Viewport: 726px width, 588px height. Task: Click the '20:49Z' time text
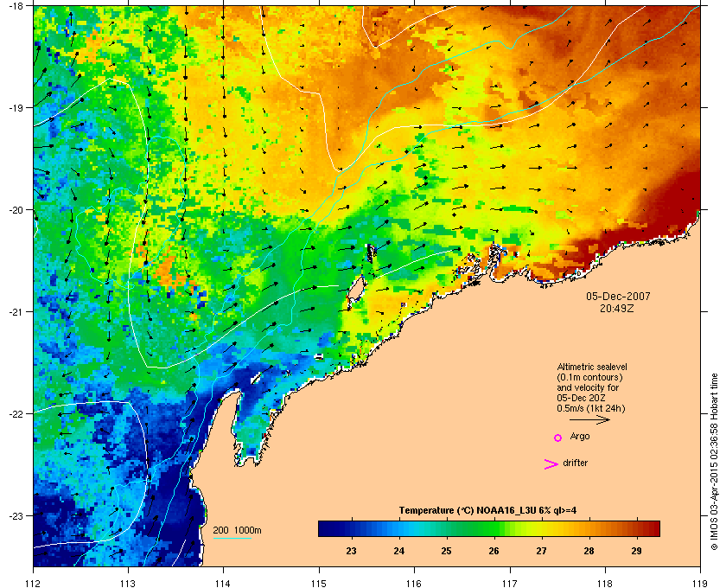point(617,308)
